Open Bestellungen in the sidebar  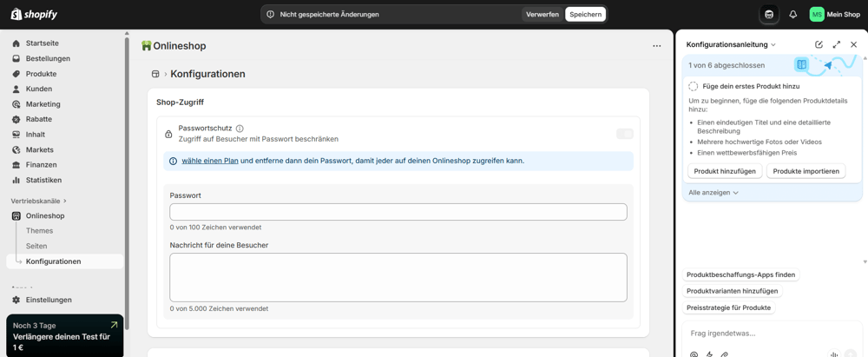click(x=48, y=58)
